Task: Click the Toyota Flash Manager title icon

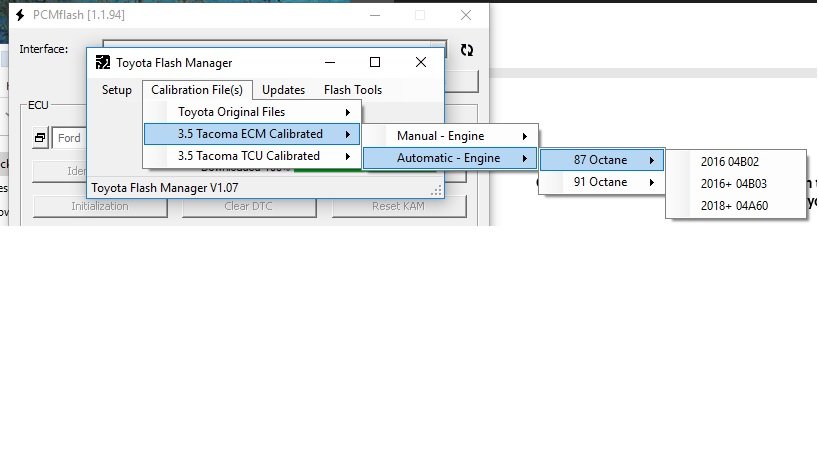Action: point(103,63)
